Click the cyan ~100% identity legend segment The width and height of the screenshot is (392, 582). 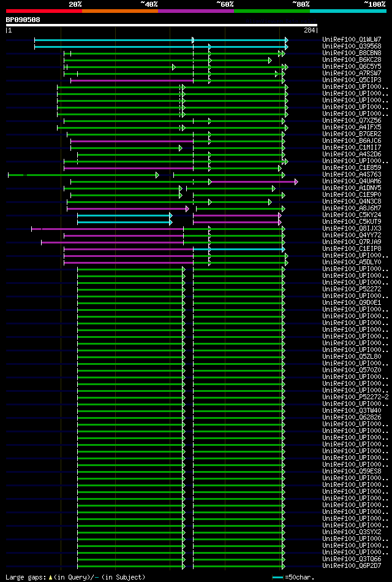[349, 11]
